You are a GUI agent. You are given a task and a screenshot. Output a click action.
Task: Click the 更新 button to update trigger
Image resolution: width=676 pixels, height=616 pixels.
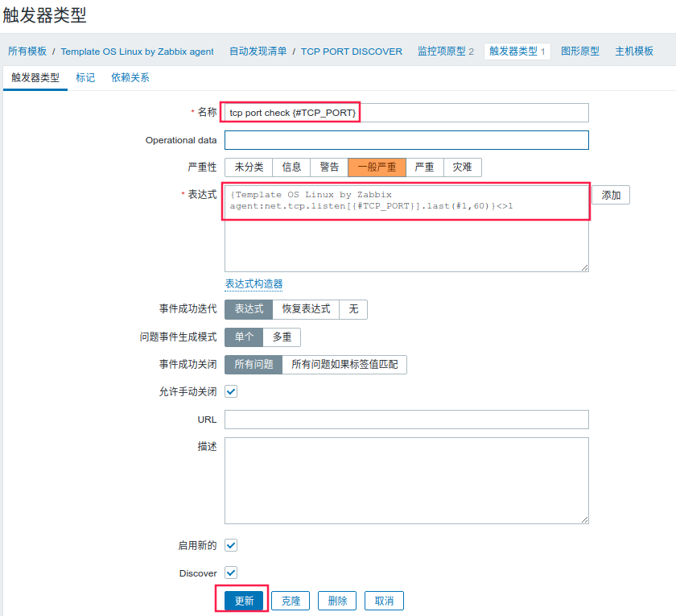[x=241, y=600]
